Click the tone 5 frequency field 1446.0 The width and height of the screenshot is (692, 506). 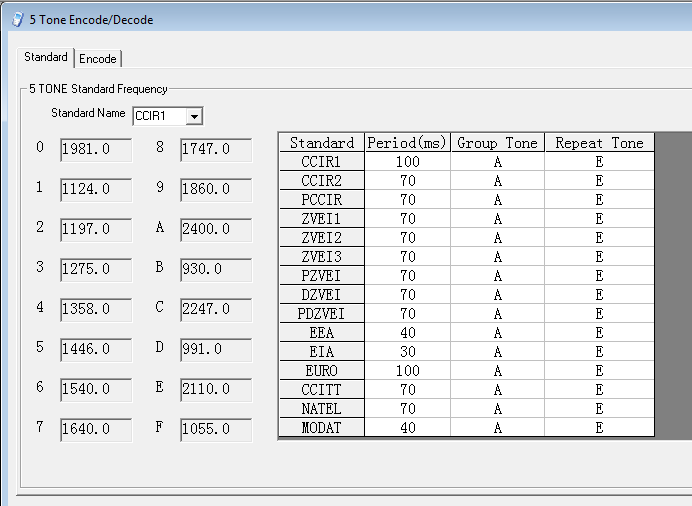(x=96, y=349)
